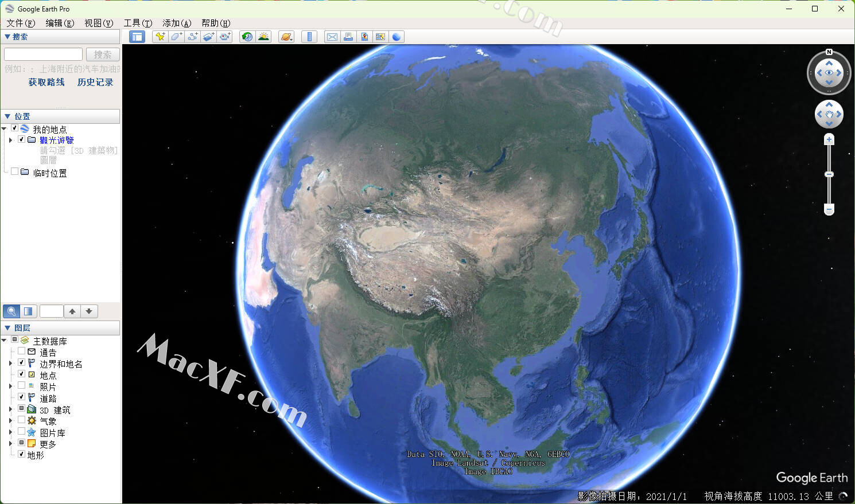
Task: Click the 获取路线 link
Action: [x=46, y=82]
